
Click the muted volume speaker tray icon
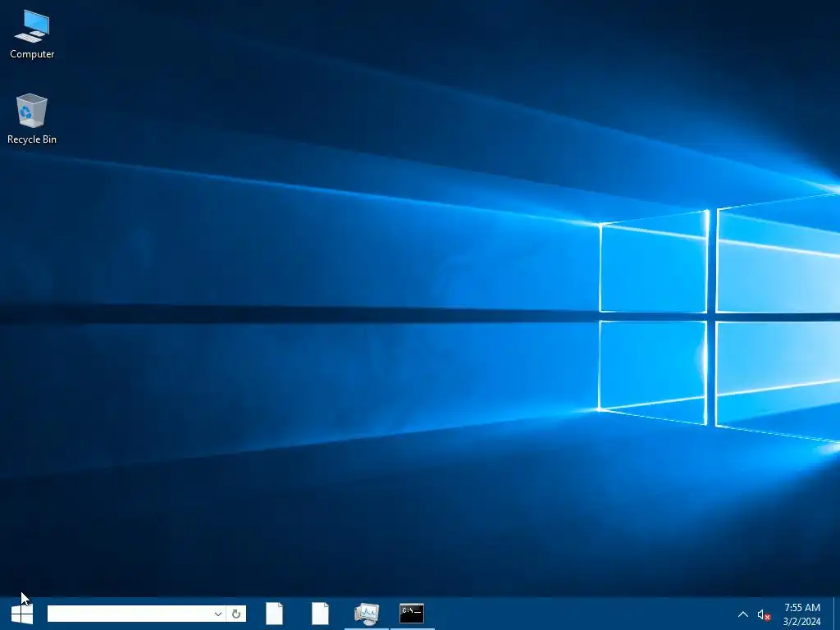click(764, 615)
